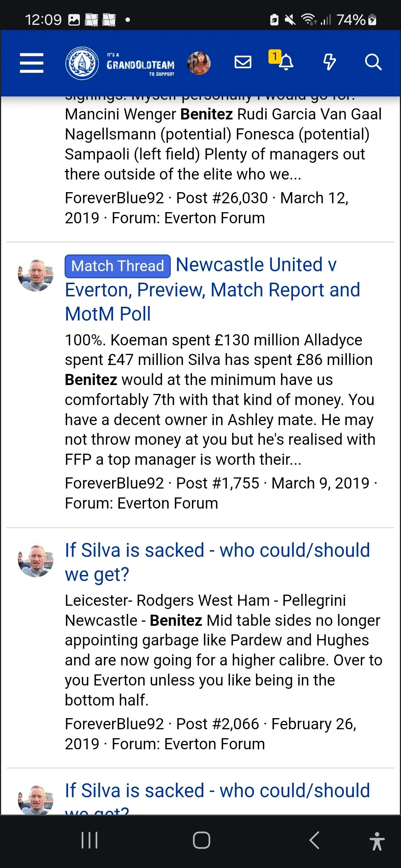
Task: Open the search magnifier icon
Action: pos(373,62)
